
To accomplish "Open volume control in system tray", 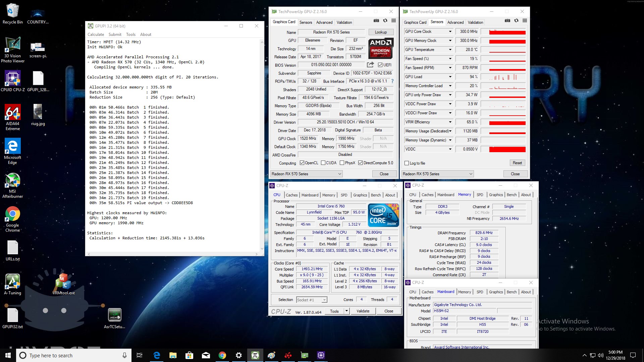I will (x=600, y=355).
